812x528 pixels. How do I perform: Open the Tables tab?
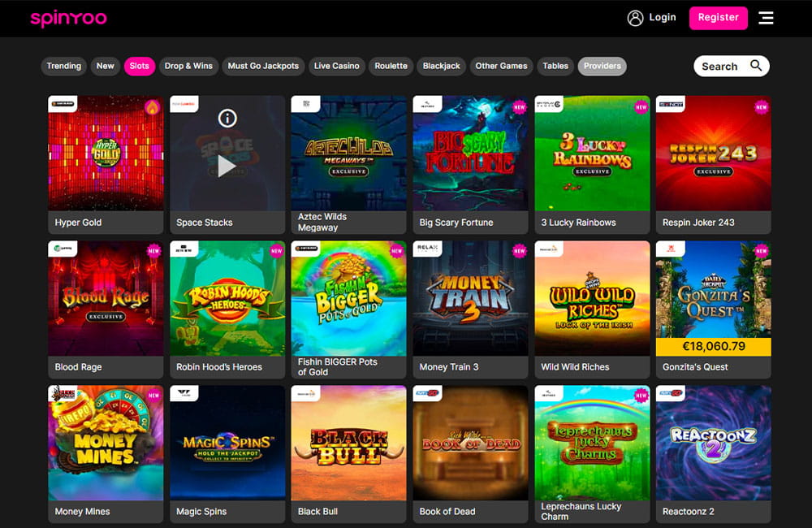[x=555, y=66]
